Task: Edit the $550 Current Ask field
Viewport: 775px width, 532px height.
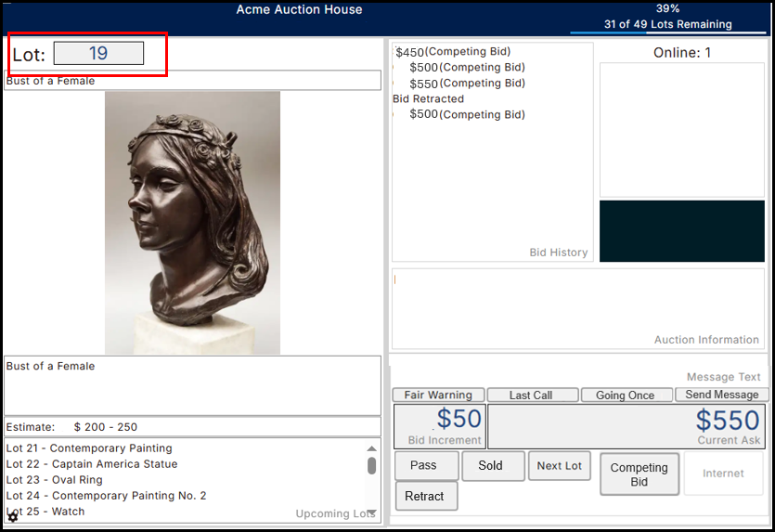Action: coord(626,426)
